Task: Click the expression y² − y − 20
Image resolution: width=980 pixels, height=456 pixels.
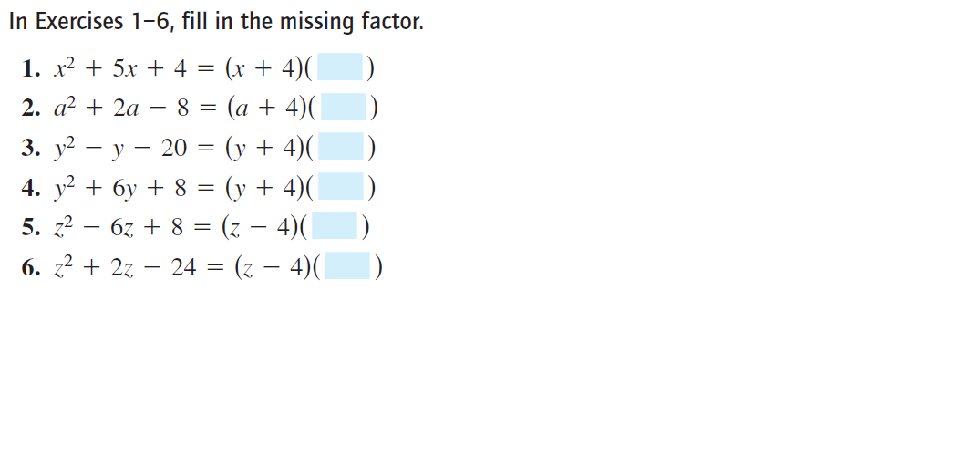Action: (x=119, y=149)
